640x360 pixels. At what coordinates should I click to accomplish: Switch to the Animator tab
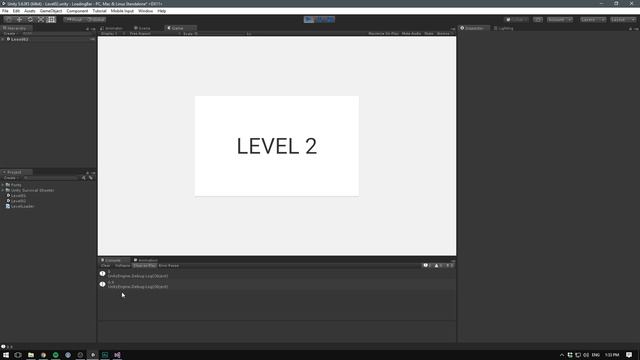click(x=112, y=28)
